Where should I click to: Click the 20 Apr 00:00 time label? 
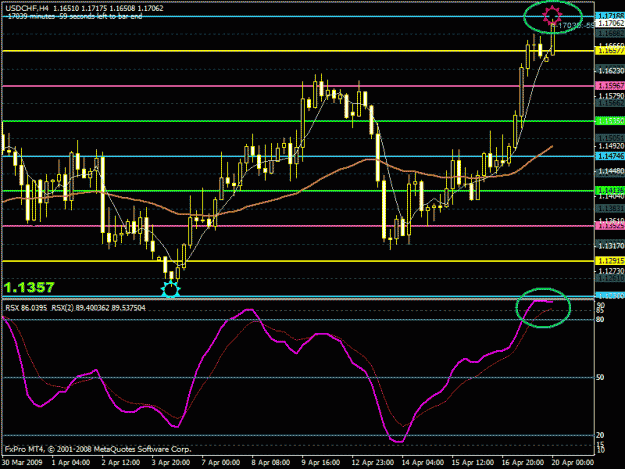573,463
